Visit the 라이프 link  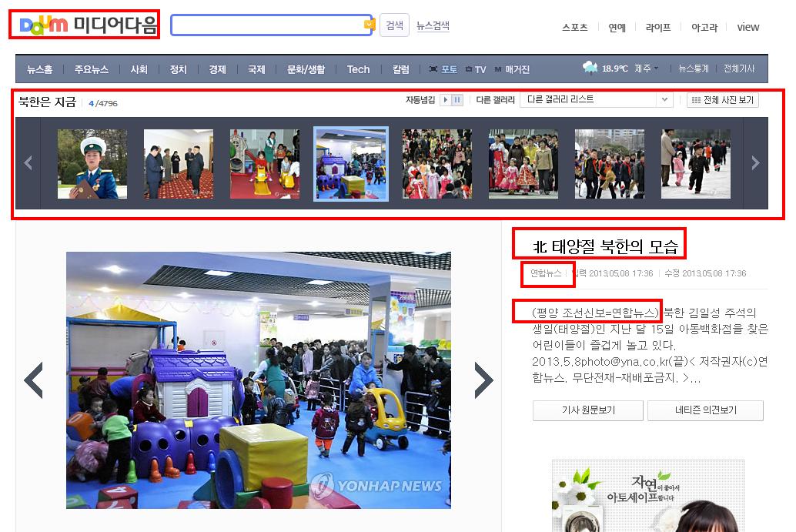(x=658, y=28)
